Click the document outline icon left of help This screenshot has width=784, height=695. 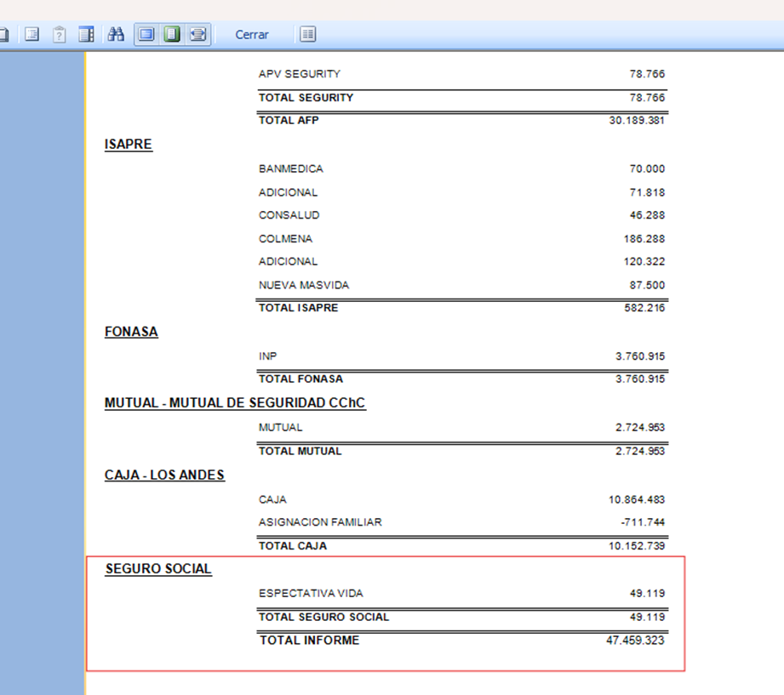tap(31, 35)
